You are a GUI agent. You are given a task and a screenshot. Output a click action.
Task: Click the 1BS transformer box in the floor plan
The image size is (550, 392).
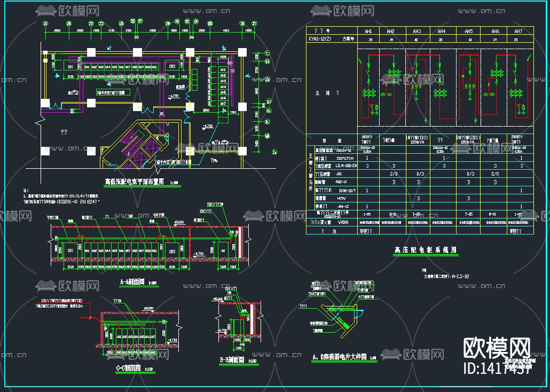coord(70,67)
